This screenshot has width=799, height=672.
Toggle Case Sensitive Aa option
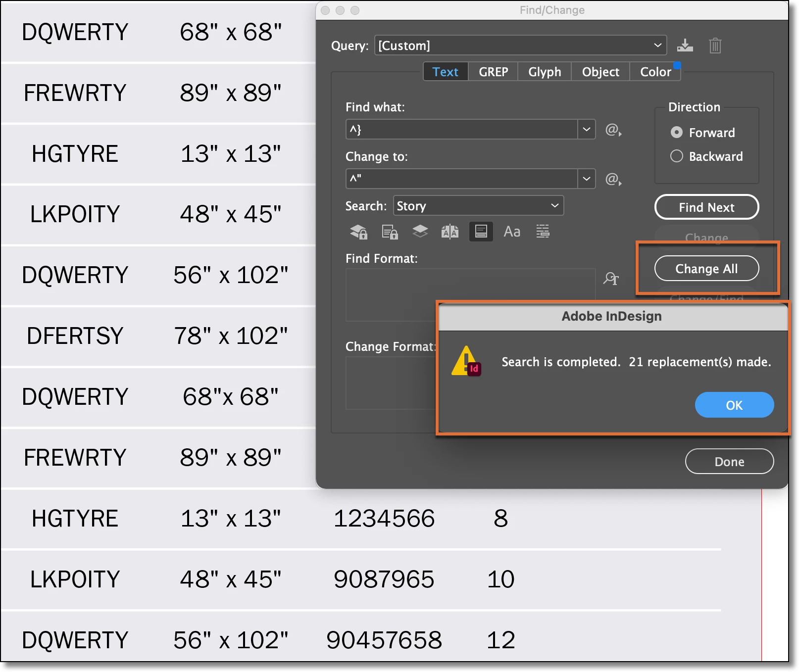512,232
